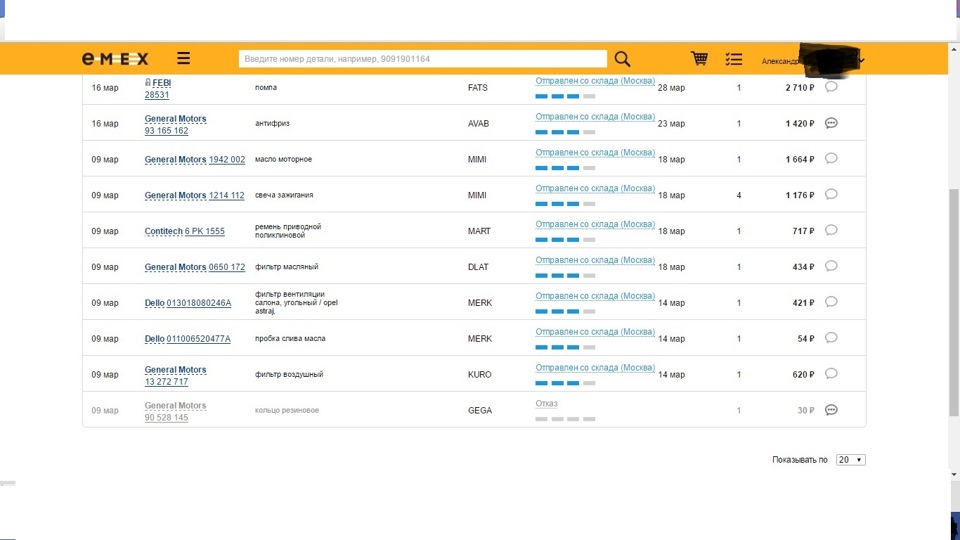
Task: Click delivery date 23 мар
Action: [671, 124]
